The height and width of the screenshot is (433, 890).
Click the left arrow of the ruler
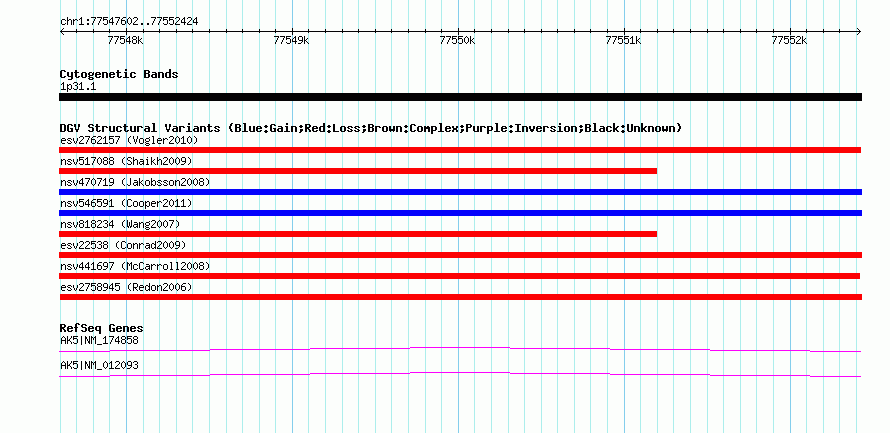click(62, 32)
